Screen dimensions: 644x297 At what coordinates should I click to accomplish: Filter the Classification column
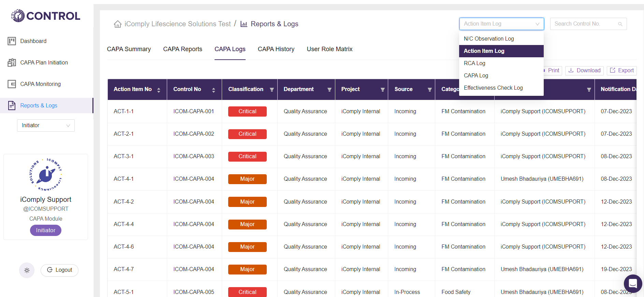tap(272, 90)
